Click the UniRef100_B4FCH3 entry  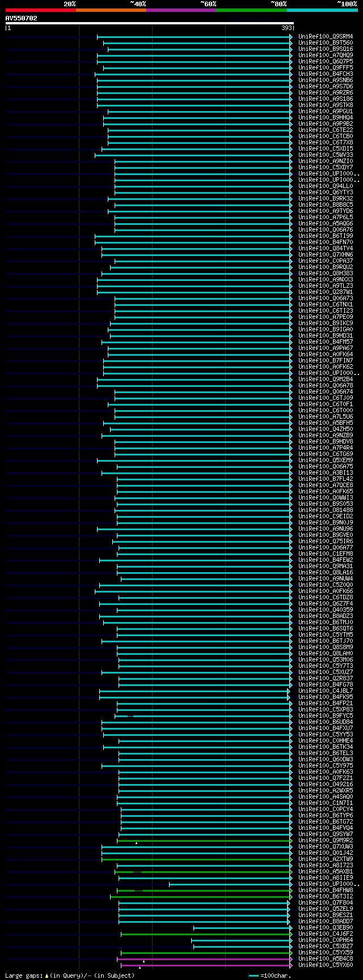tap(326, 74)
